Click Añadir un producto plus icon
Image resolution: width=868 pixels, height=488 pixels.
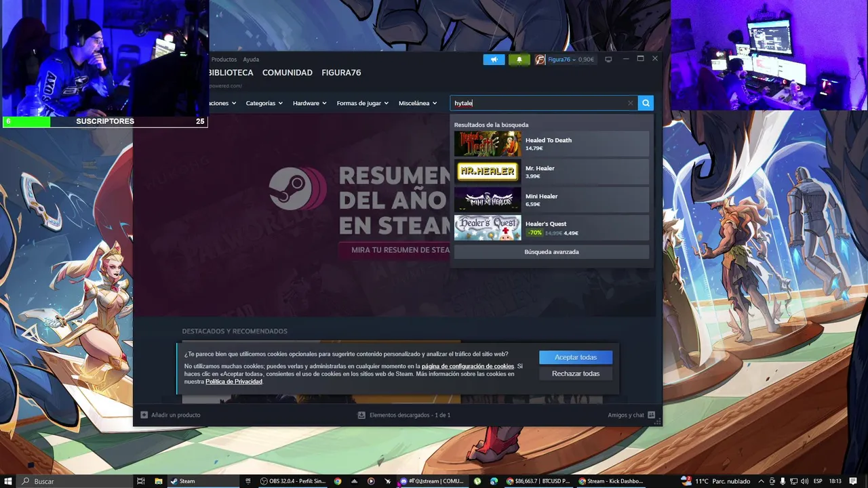pos(144,415)
